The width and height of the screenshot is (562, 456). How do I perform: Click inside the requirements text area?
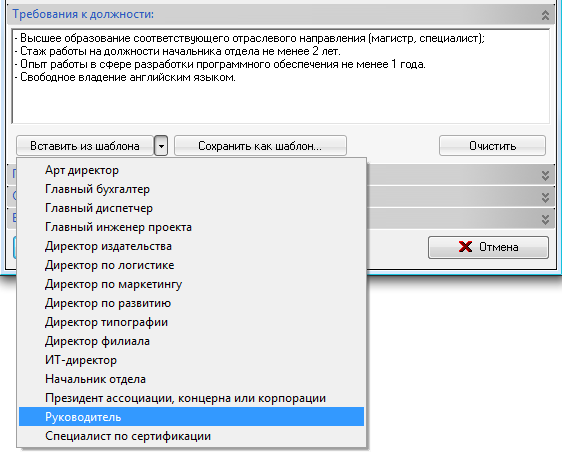pos(281,76)
